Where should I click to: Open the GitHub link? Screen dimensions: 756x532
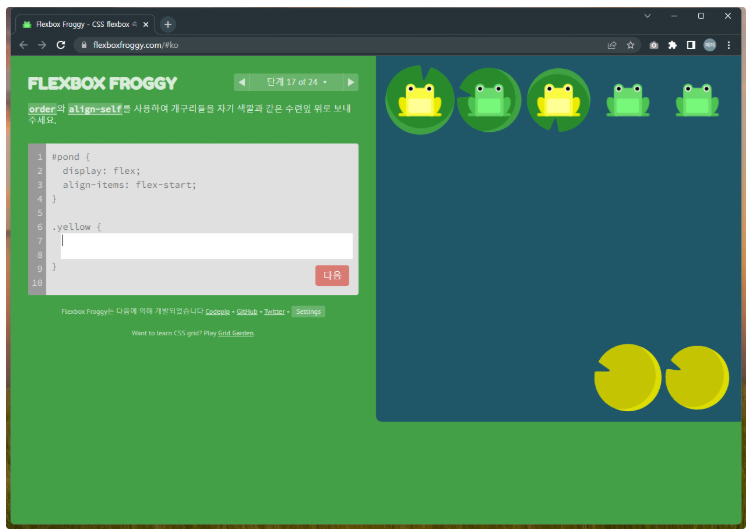click(x=247, y=312)
